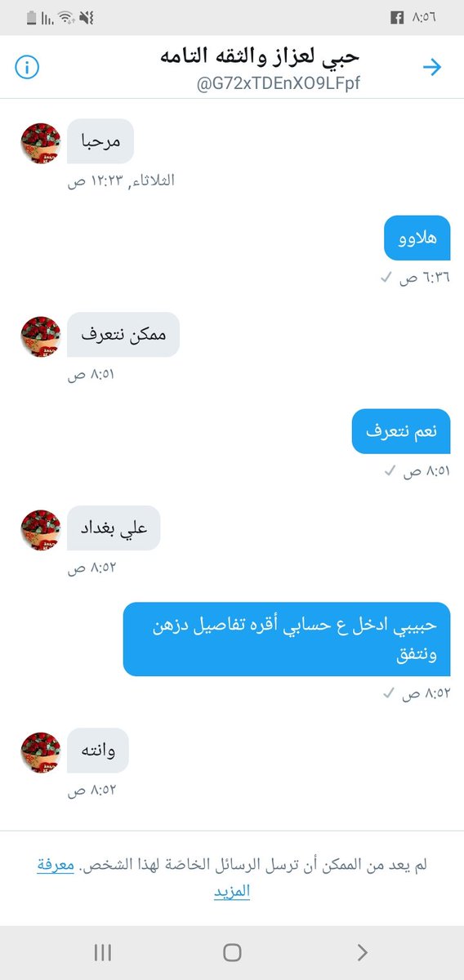Tap avatar next to وانته message

41,752
